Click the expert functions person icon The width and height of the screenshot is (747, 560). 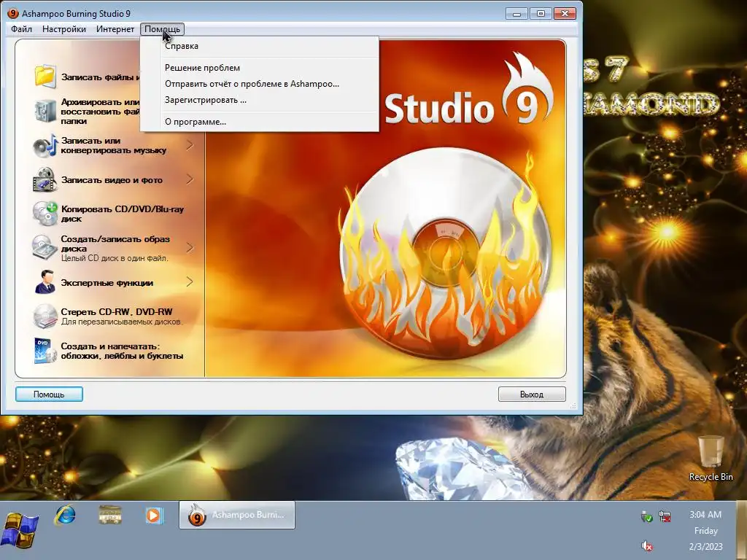coord(45,282)
